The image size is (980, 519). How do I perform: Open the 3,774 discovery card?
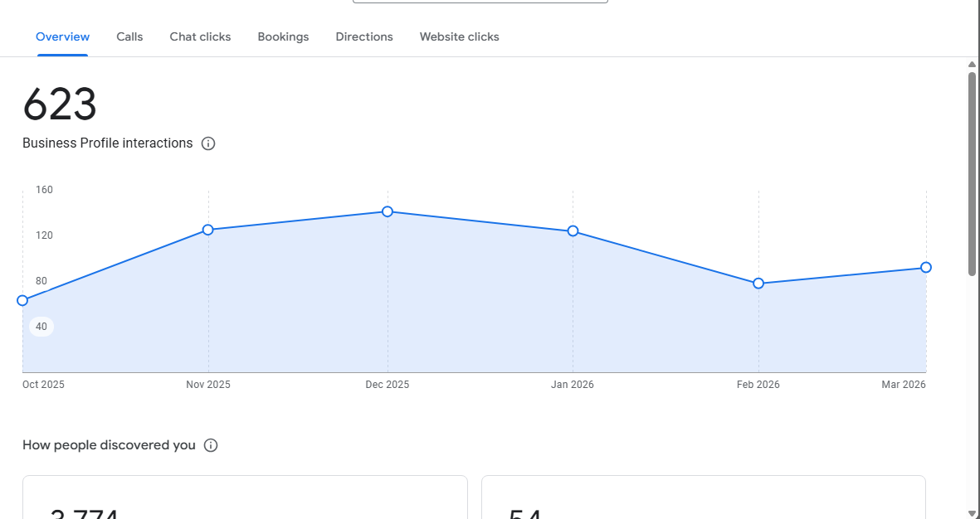(x=245, y=497)
